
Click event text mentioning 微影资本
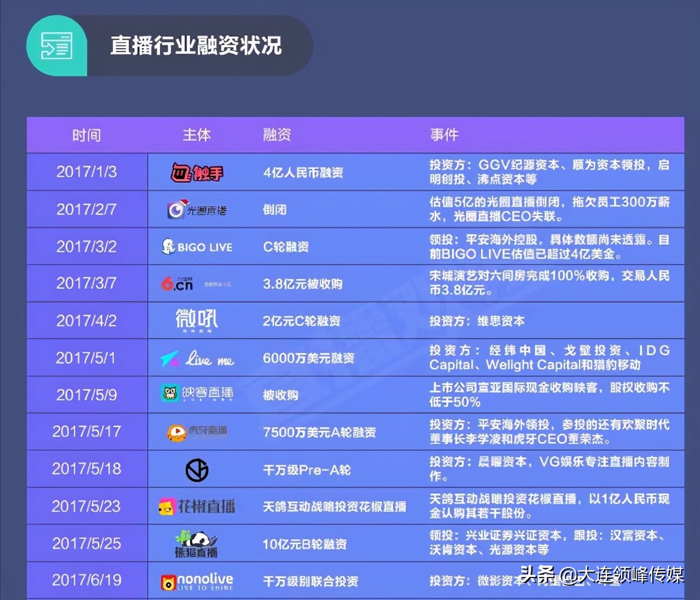526,581
